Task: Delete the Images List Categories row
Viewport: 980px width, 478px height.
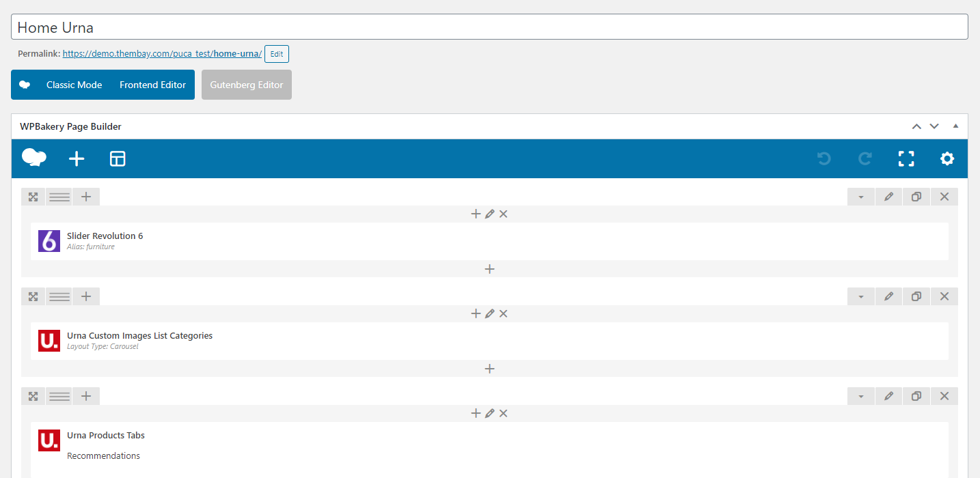Action: [x=944, y=296]
